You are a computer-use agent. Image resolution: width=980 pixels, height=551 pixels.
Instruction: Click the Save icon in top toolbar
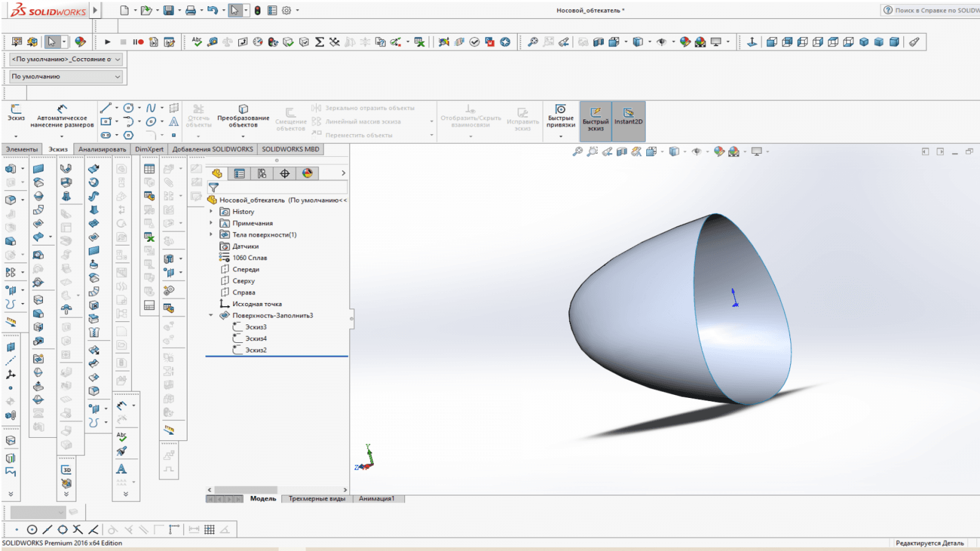pos(168,10)
